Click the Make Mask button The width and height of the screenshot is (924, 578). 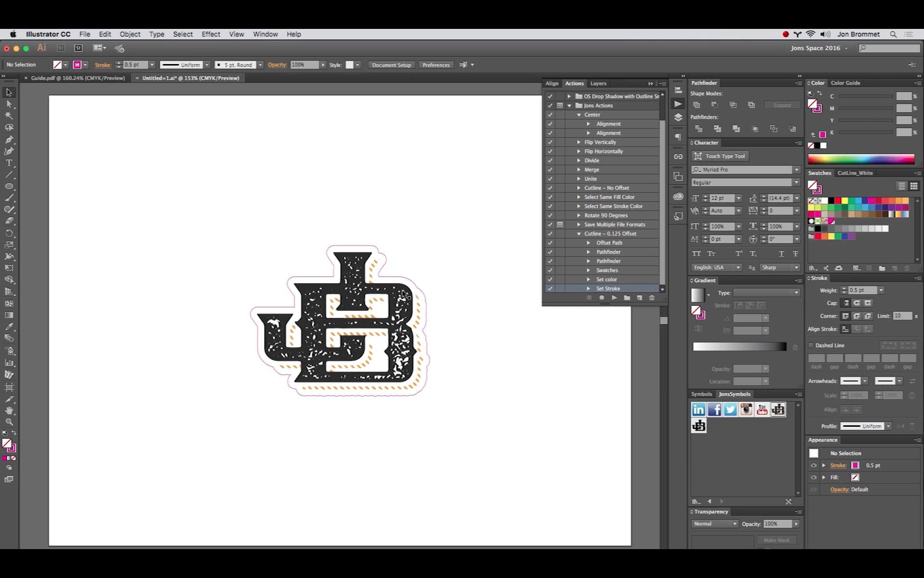click(x=776, y=540)
